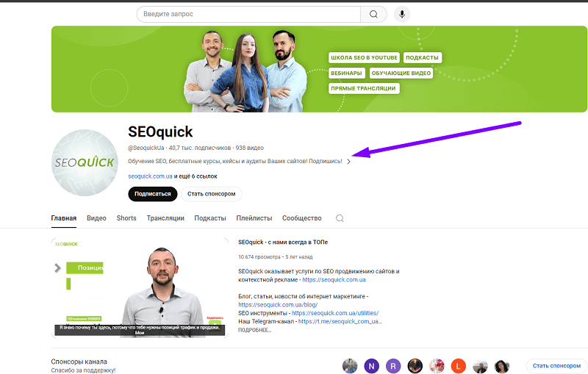Click 'Спонсоры канала' heading
The width and height of the screenshot is (588, 374).
pyautogui.click(x=79, y=362)
